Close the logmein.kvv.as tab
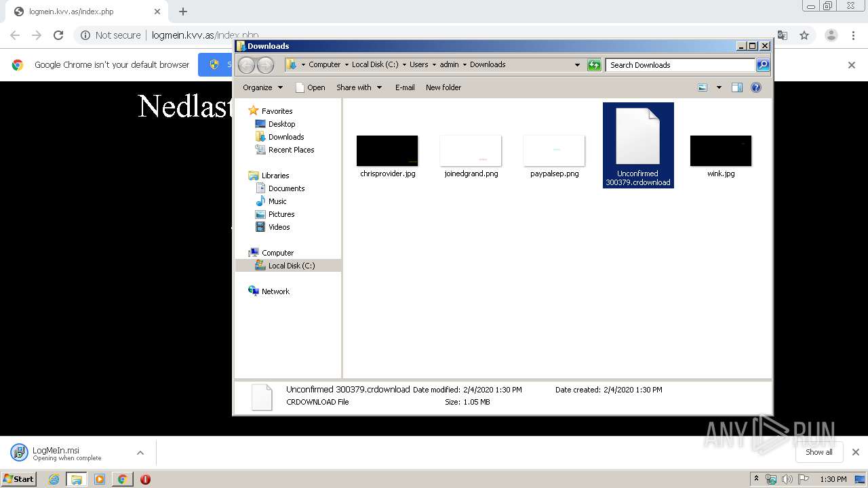Viewport: 868px width, 488px height. pos(157,12)
